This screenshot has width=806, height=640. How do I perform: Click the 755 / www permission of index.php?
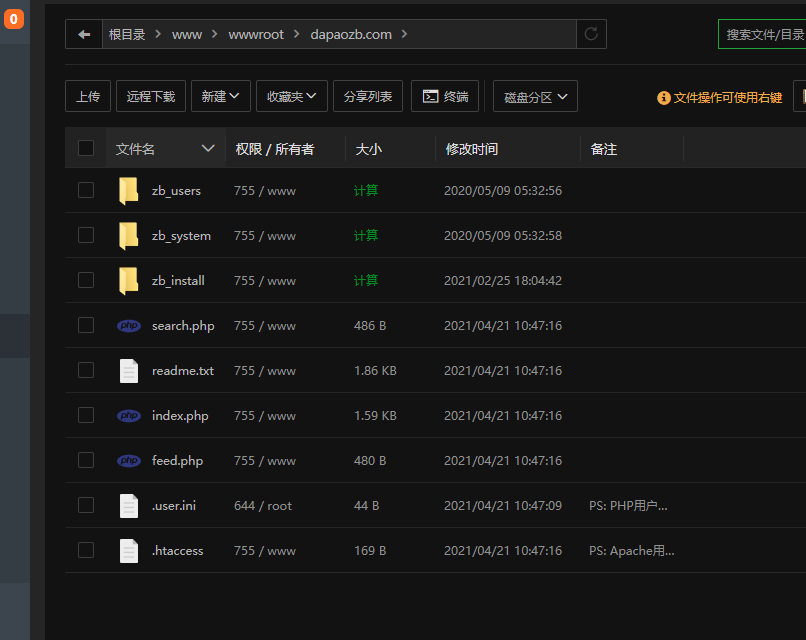click(x=265, y=416)
